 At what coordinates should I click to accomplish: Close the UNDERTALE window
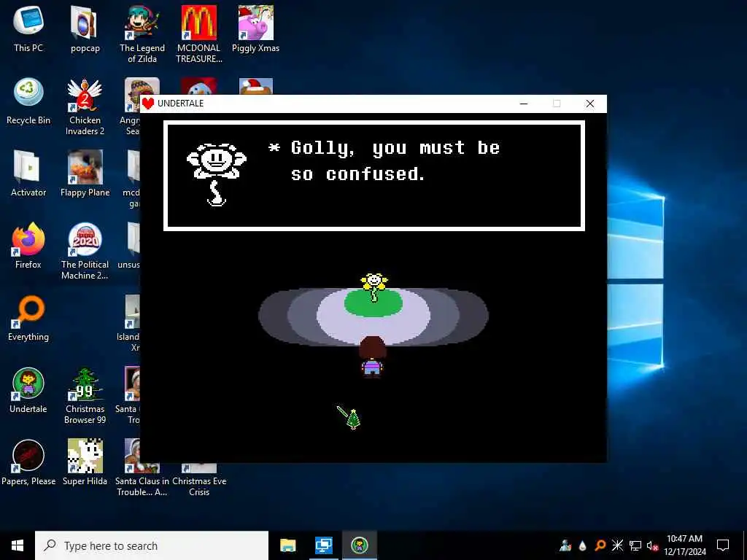[x=589, y=104]
